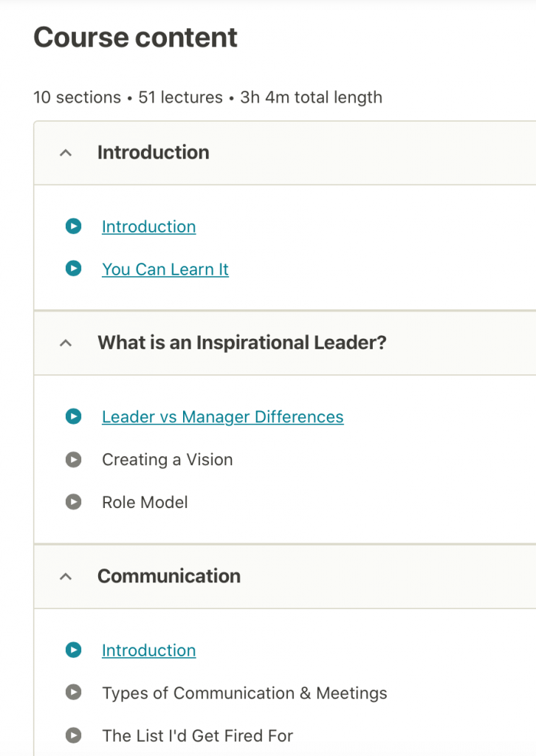Click gray play icon by Types of Communication & Meetings

[x=73, y=693]
